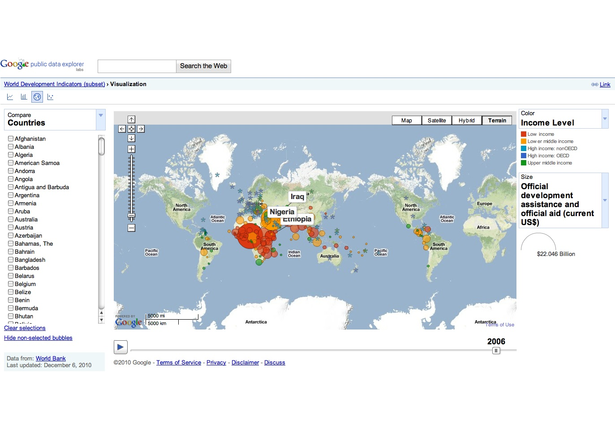Viewport: 615px width, 424px height.
Task: Play the timeline animation
Action: (x=120, y=347)
